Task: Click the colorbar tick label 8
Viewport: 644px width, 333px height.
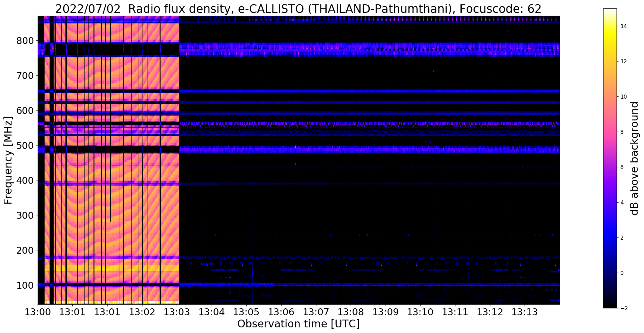Action: pyautogui.click(x=622, y=132)
